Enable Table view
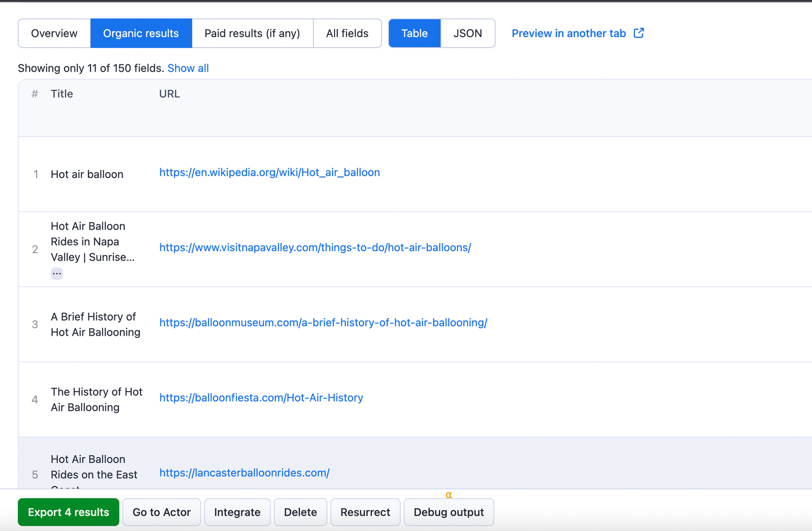Viewport: 812px width, 531px height. pos(414,33)
